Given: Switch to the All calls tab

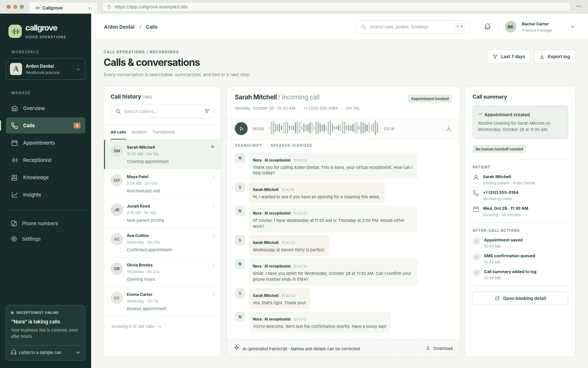Looking at the screenshot, I should click(118, 132).
